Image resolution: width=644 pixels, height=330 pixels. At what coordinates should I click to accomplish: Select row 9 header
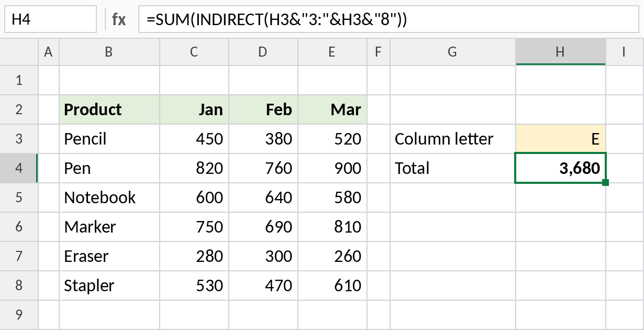pyautogui.click(x=19, y=315)
